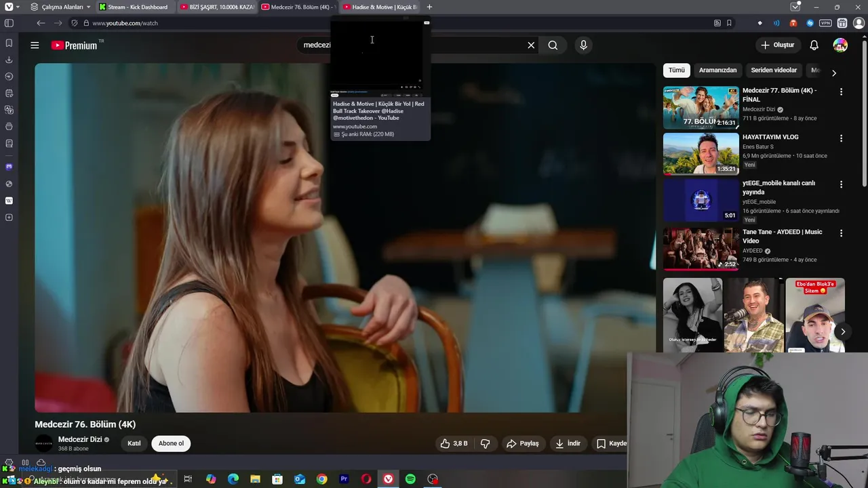
Task: Click the Paylaş share button
Action: pyautogui.click(x=523, y=443)
